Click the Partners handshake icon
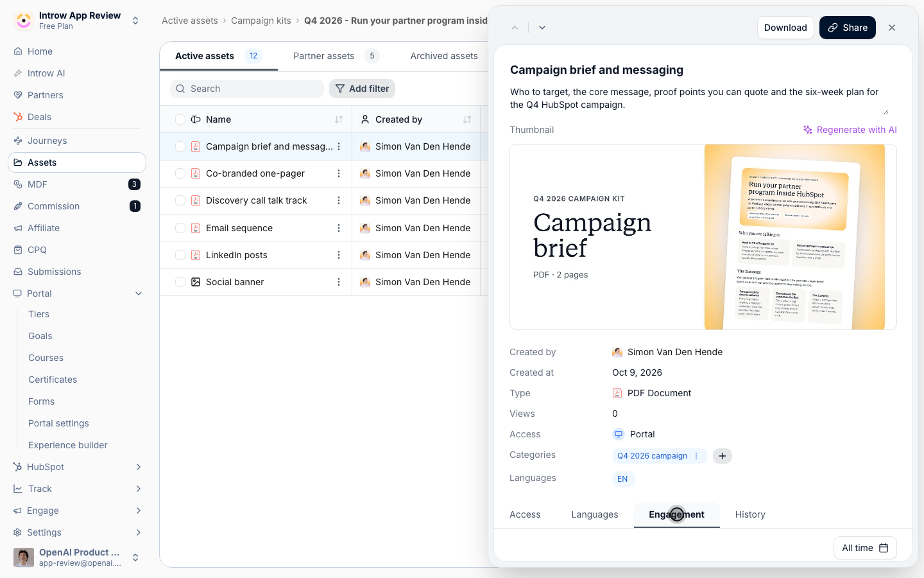This screenshot has height=578, width=924. click(x=18, y=95)
